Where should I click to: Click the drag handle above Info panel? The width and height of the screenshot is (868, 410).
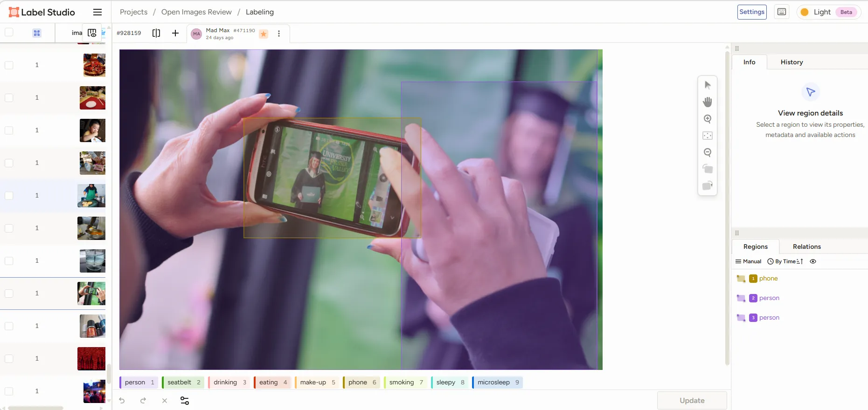pyautogui.click(x=737, y=48)
